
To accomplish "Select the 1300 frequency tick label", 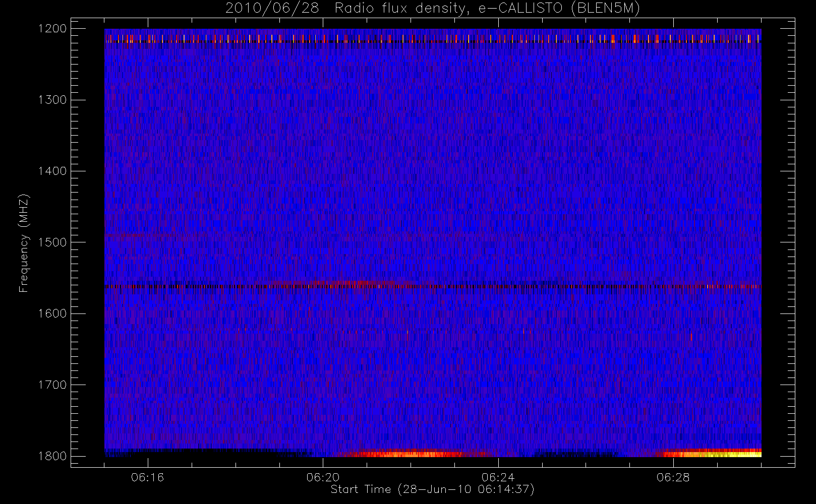I will tap(52, 100).
